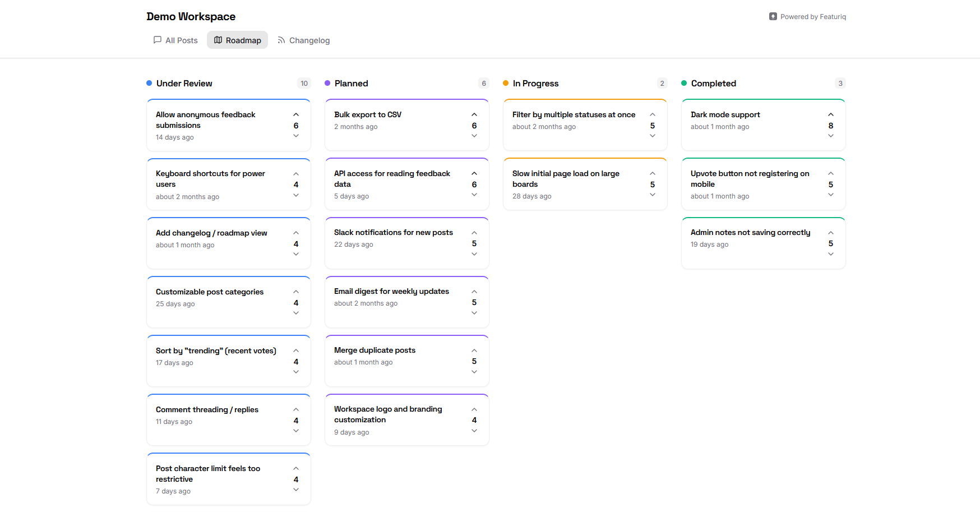Viewport: 980px width, 512px height.
Task: Click the Demo Workspace title
Action: [x=191, y=17]
